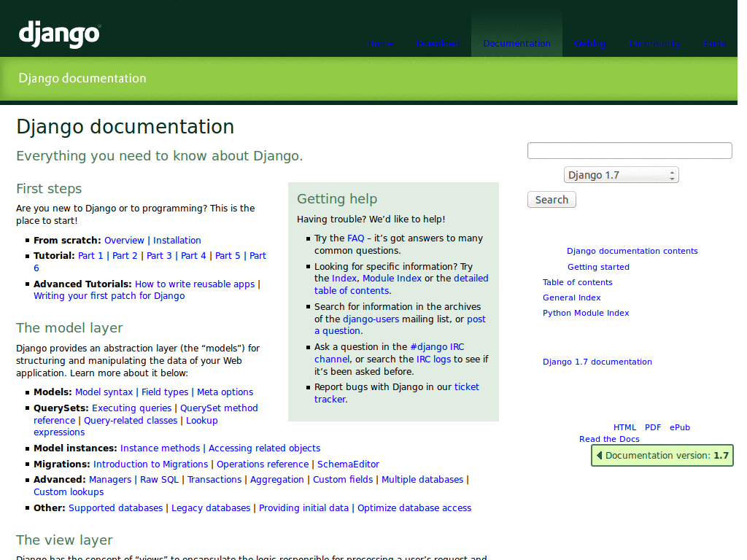Open the Multiple databases link
The width and height of the screenshot is (747, 560).
422,480
